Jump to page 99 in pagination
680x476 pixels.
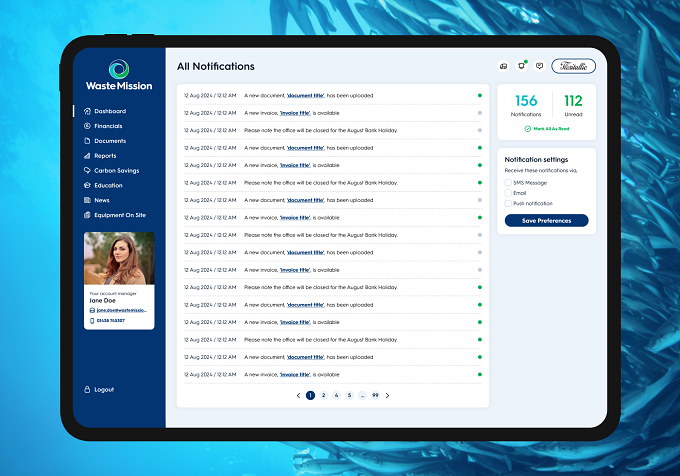376,395
